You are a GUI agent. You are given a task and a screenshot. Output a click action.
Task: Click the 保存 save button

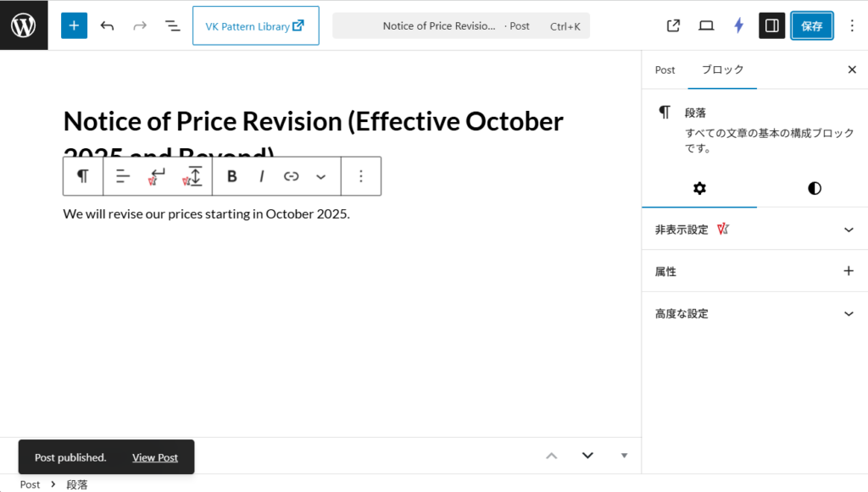pos(812,25)
